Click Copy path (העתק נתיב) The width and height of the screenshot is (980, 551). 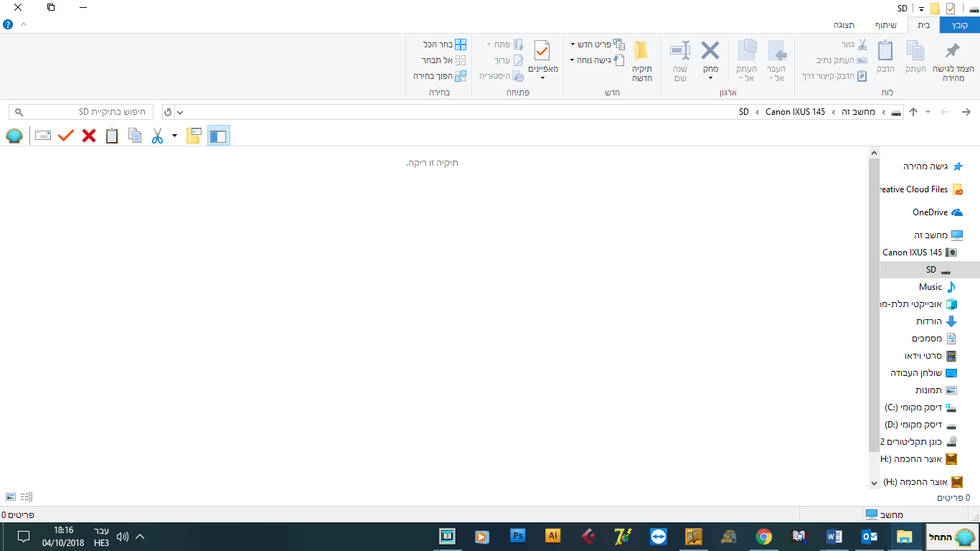click(x=842, y=60)
